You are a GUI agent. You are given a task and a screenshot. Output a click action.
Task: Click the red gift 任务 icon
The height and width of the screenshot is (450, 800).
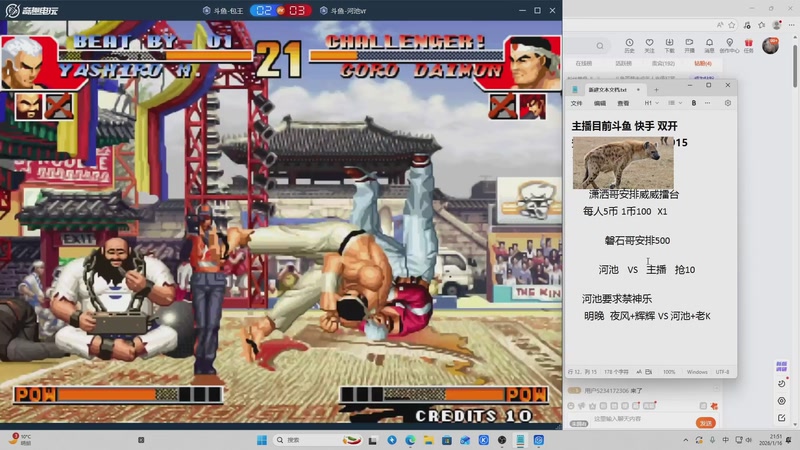(x=748, y=45)
